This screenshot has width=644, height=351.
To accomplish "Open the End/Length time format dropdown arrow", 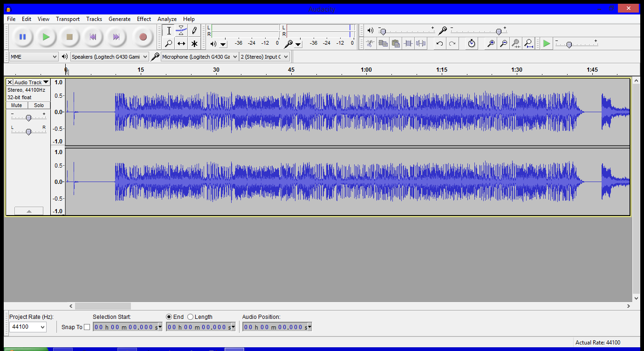I will [x=233, y=327].
